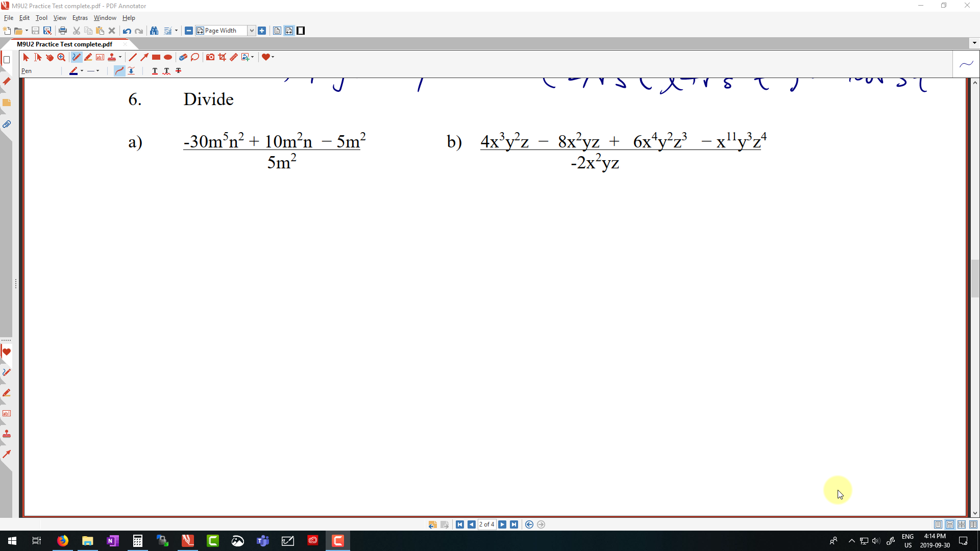Choose the Rectangle shape tool

pyautogui.click(x=156, y=57)
